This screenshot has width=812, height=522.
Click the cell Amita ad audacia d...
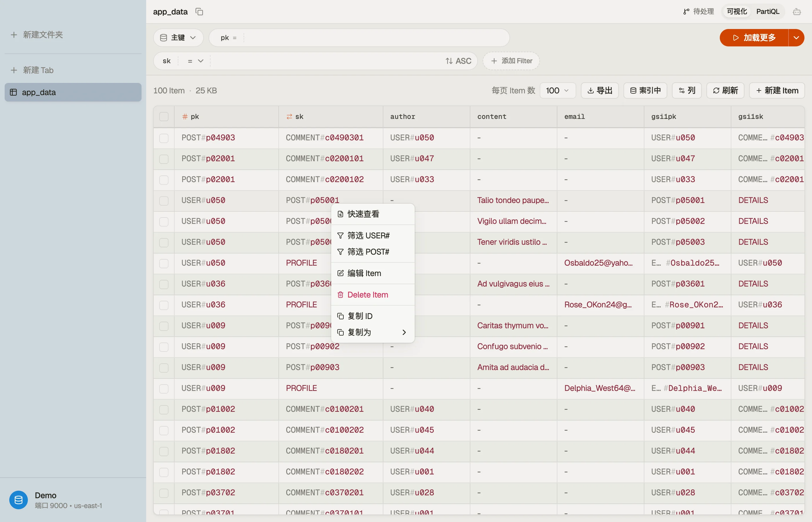pyautogui.click(x=513, y=367)
